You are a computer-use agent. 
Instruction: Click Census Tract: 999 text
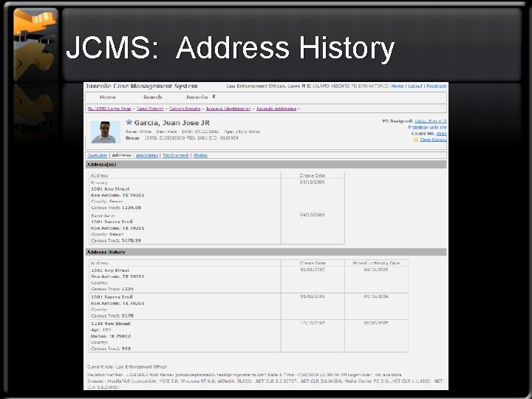(x=111, y=349)
